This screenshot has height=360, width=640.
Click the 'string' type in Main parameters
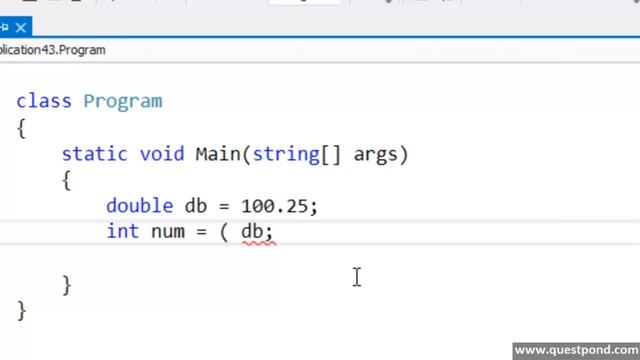[x=286, y=155]
